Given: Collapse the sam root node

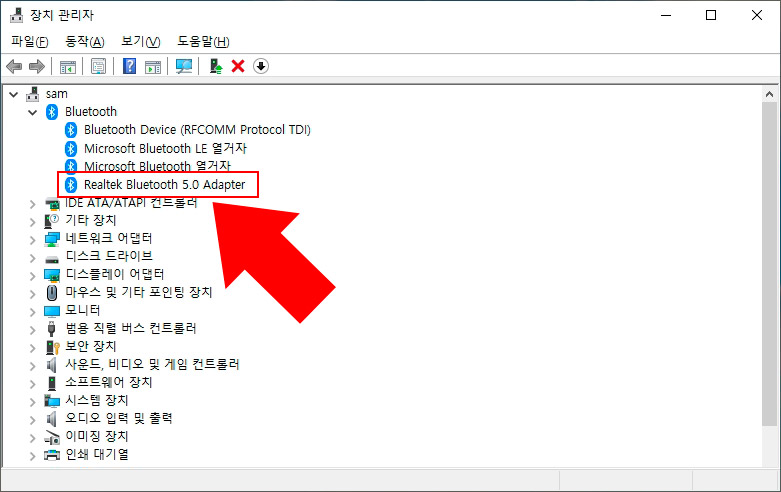Looking at the screenshot, I should [14, 94].
